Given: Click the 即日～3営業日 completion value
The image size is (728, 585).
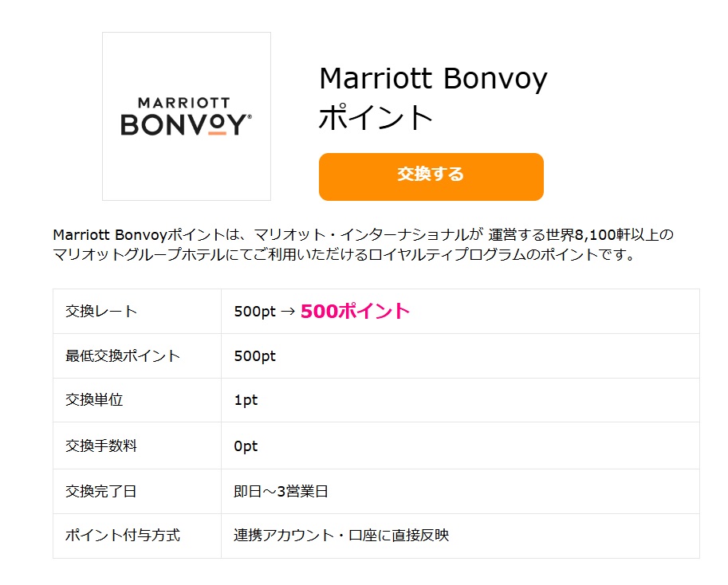Looking at the screenshot, I should pos(281,491).
